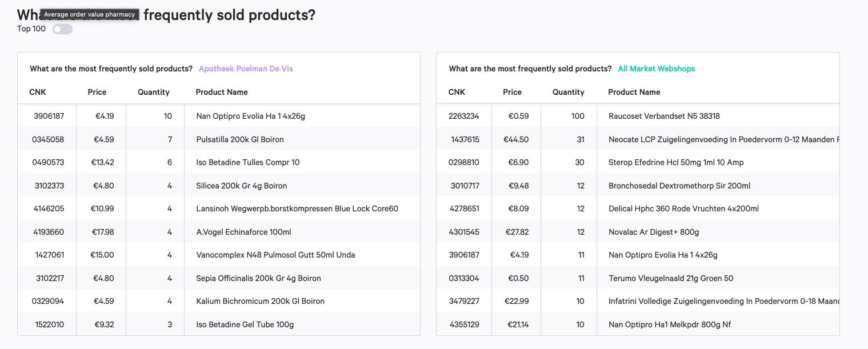The width and height of the screenshot is (868, 349).
Task: Select Lansinoh Wegwerpb.borstkompressen Blue Lock Core60
Action: coord(297,208)
